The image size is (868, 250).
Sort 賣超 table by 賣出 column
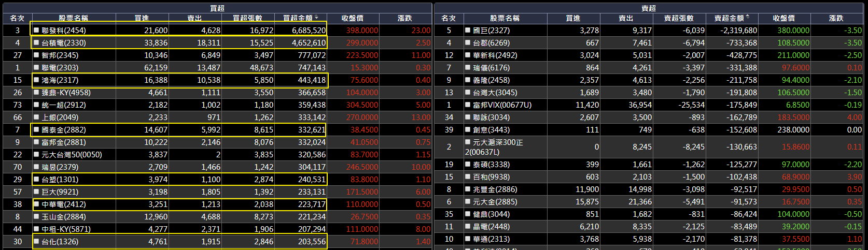626,18
